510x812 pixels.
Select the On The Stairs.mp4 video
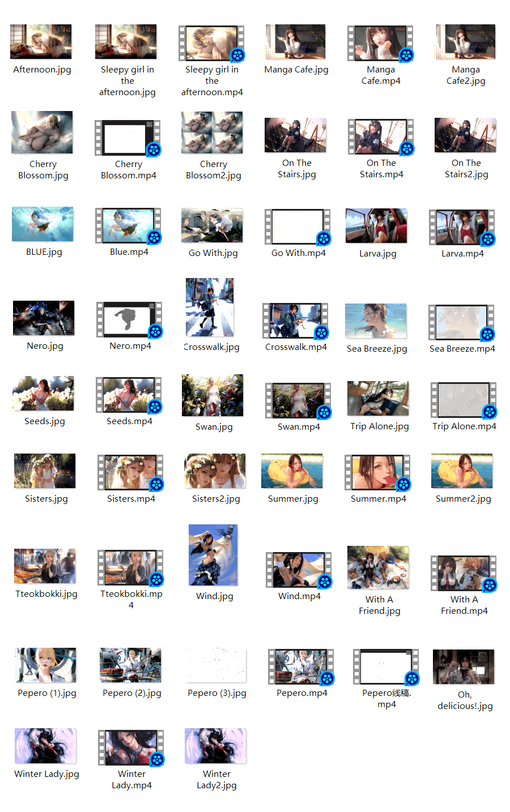381,136
